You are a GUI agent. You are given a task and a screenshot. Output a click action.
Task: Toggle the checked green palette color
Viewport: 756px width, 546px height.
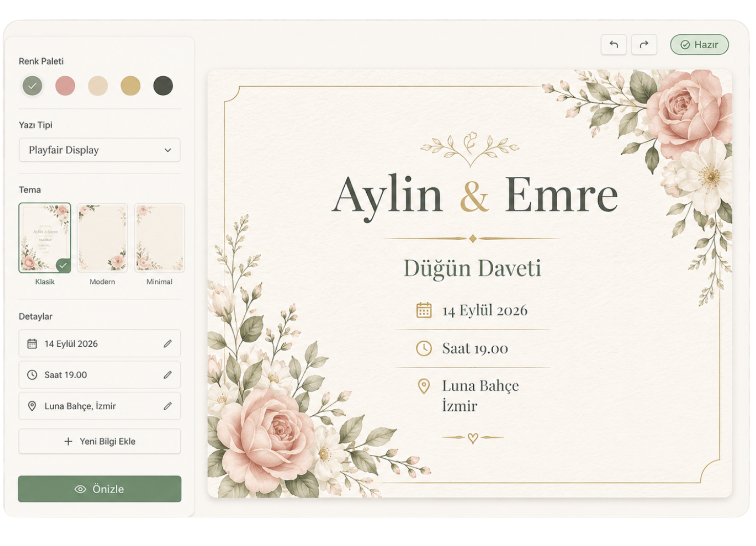pyautogui.click(x=32, y=86)
